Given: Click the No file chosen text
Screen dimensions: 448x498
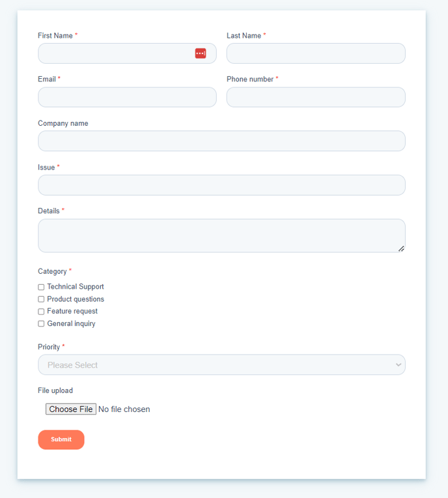Looking at the screenshot, I should click(124, 409).
